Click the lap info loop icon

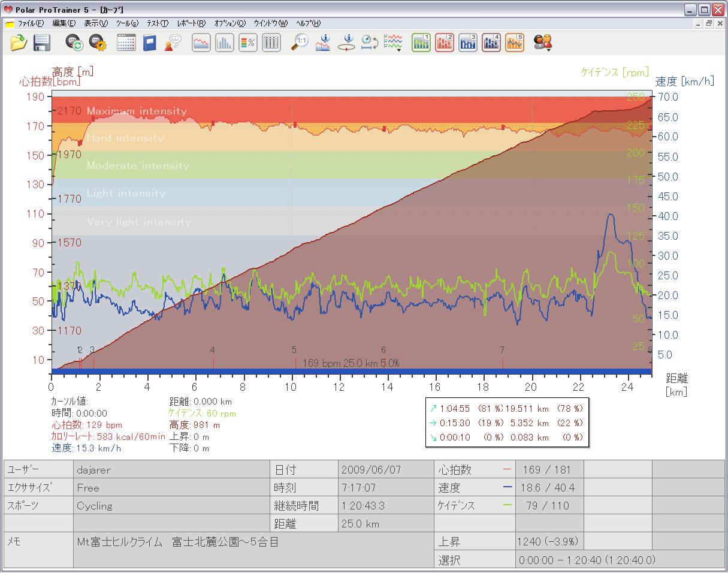point(346,43)
